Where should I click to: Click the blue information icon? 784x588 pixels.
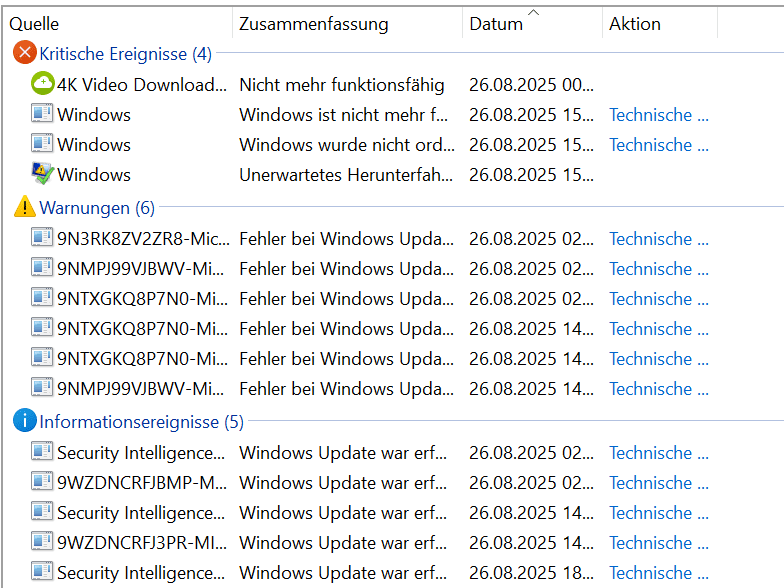(24, 422)
